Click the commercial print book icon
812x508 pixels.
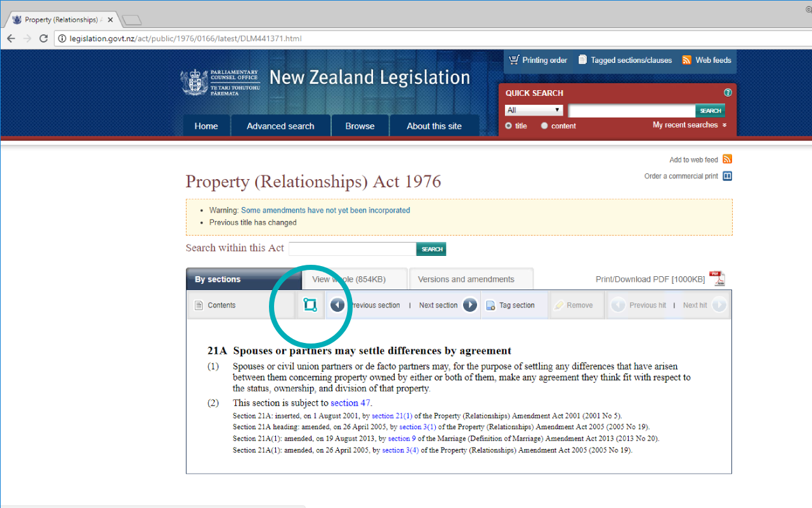pos(727,176)
